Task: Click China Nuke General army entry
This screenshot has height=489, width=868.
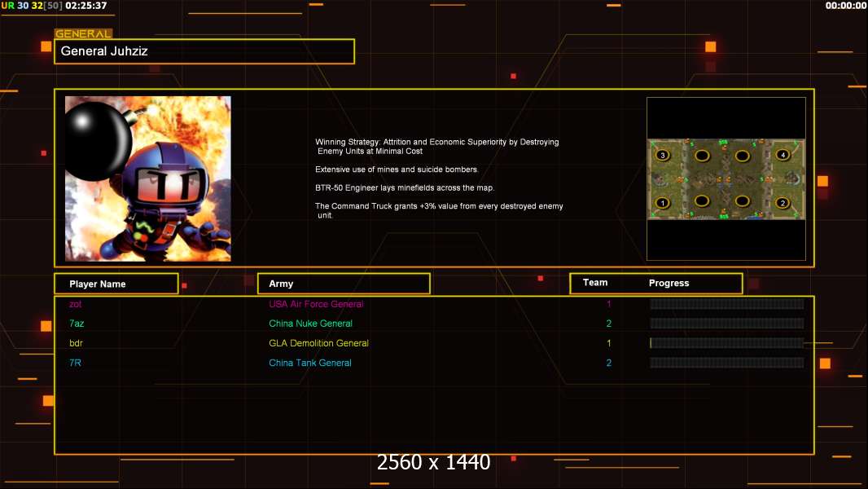Action: click(310, 324)
